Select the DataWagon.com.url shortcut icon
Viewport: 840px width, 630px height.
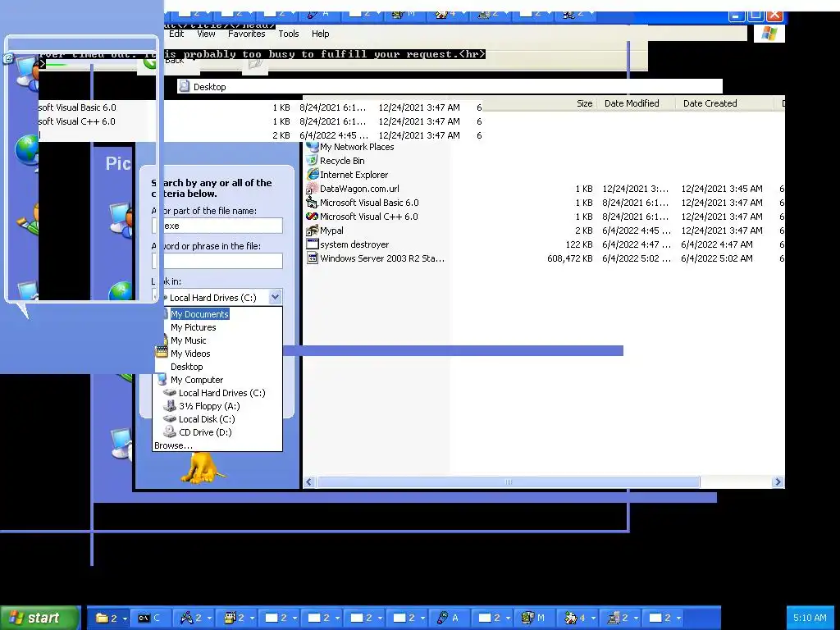(312, 189)
